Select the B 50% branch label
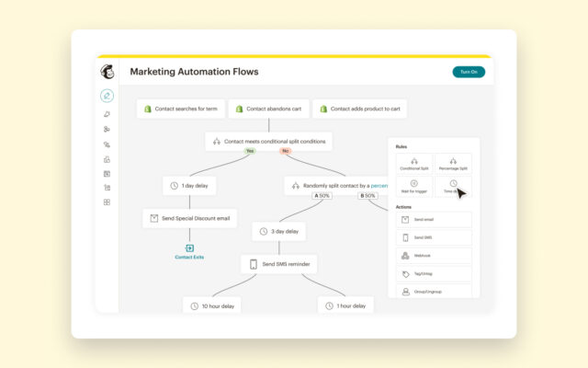This screenshot has width=588, height=368. (367, 196)
